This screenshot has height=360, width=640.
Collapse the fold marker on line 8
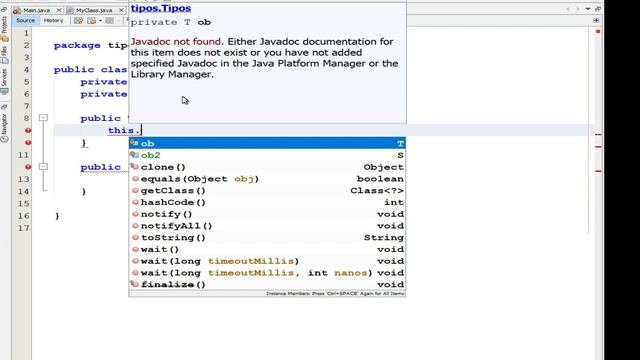coord(43,118)
